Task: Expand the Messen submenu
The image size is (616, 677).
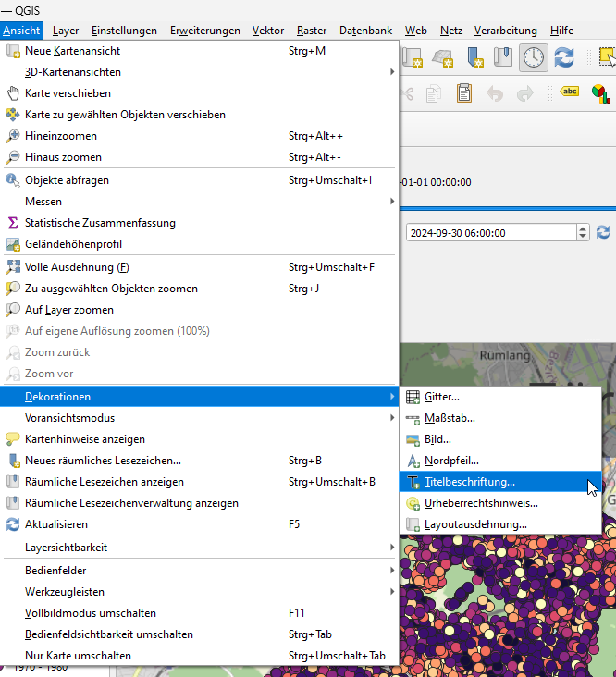Action: (x=43, y=201)
